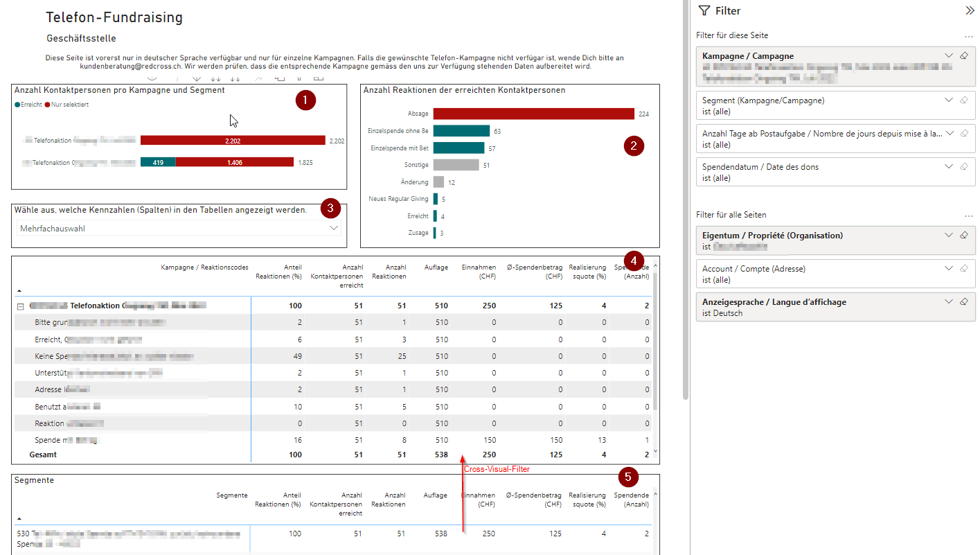Select the 'Keine Spe…' row label
980x555 pixels.
114,356
